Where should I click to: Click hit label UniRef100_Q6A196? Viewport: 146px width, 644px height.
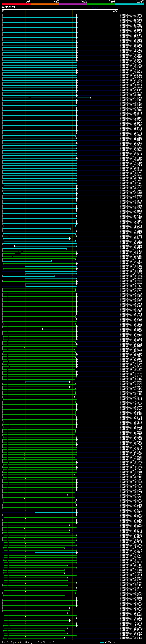tap(131, 40)
